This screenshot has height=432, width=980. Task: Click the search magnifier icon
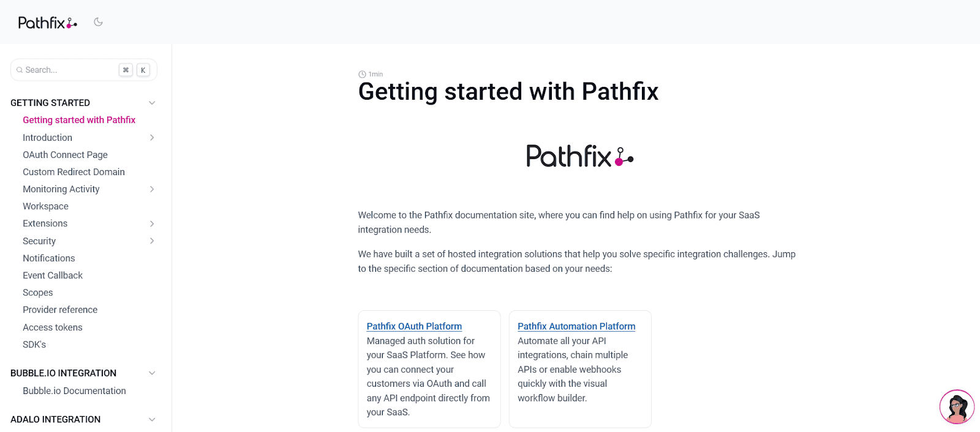20,70
